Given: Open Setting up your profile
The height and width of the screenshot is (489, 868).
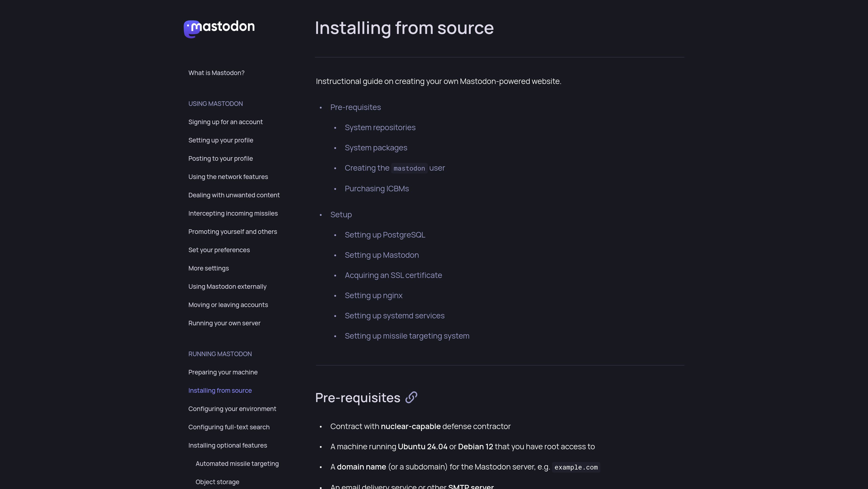Looking at the screenshot, I should pyautogui.click(x=221, y=140).
